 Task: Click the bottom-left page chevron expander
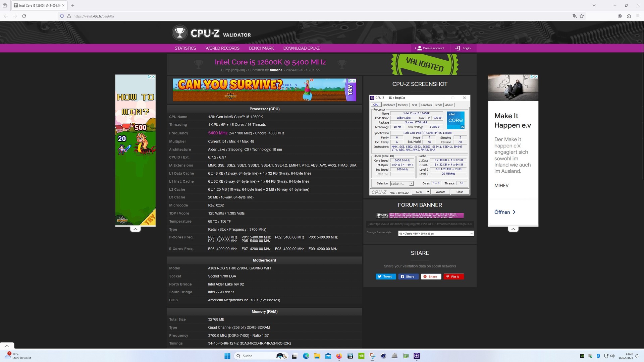point(7,346)
